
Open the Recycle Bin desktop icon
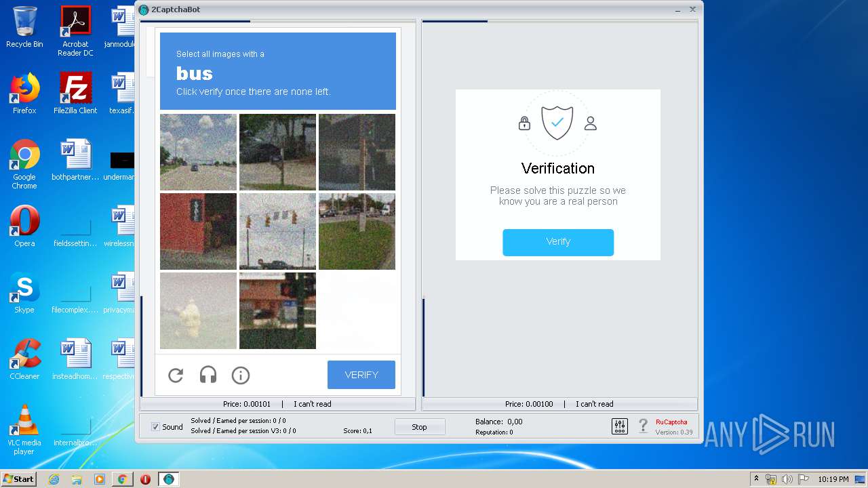point(24,27)
